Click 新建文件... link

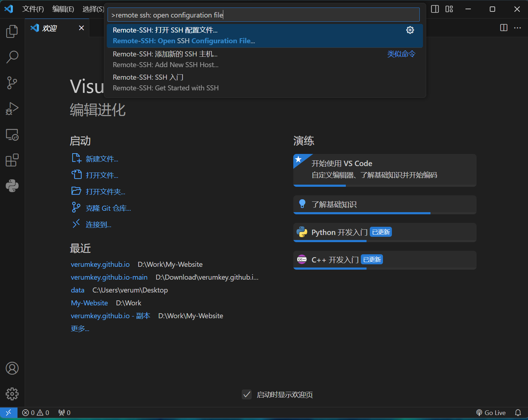(x=102, y=159)
